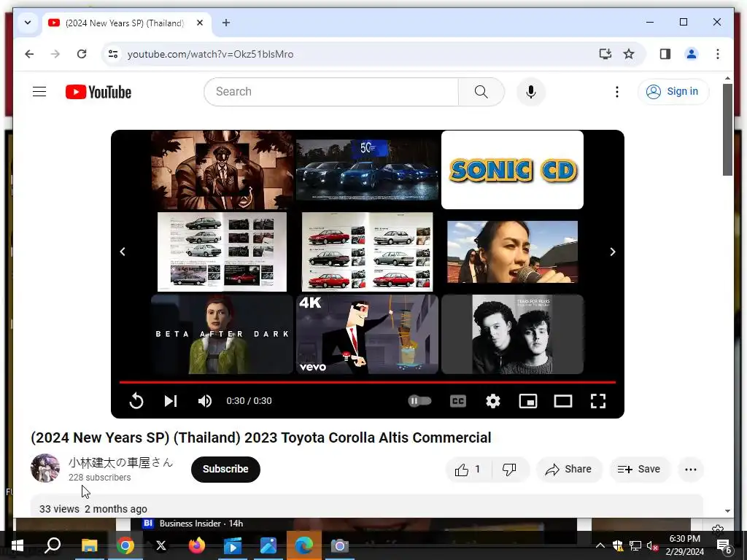Go to the YouTube home logo
The height and width of the screenshot is (560, 747).
click(x=98, y=92)
